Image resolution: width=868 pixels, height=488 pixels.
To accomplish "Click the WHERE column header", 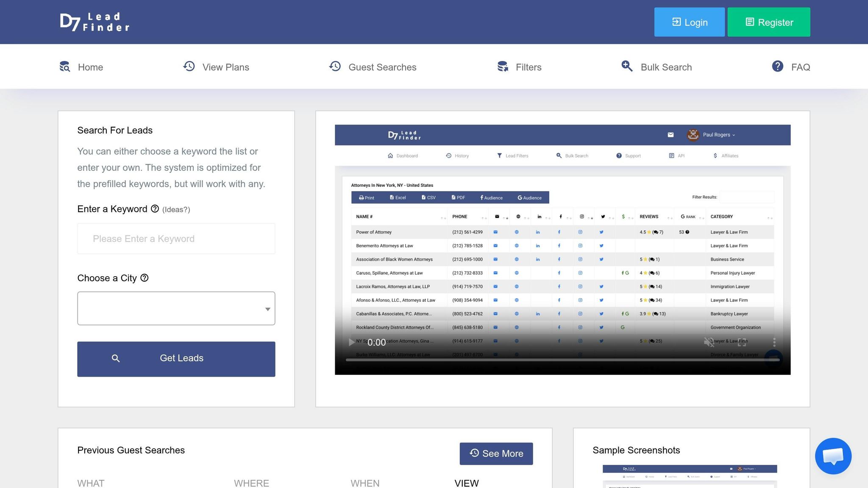I will (x=252, y=483).
